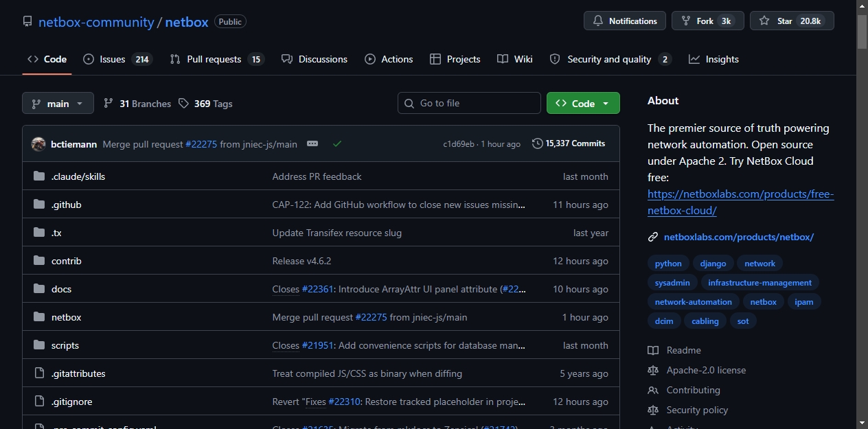Click the folder icon for .github

[x=38, y=205]
